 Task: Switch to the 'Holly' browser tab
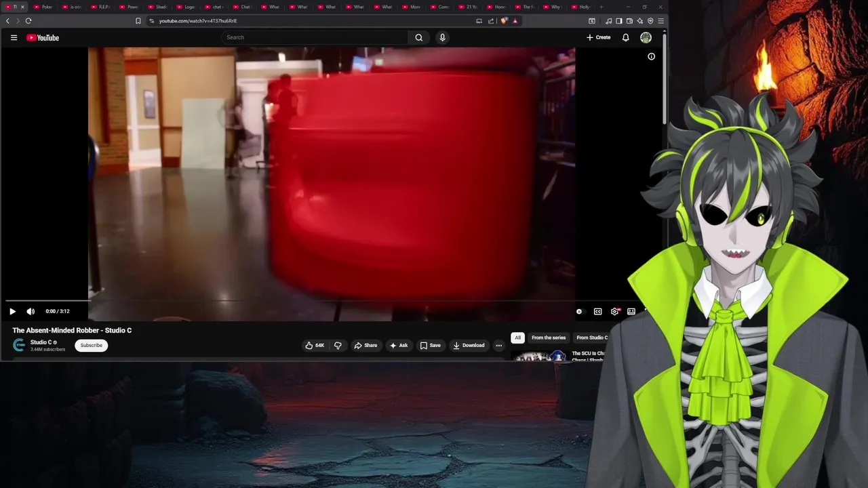pyautogui.click(x=581, y=7)
